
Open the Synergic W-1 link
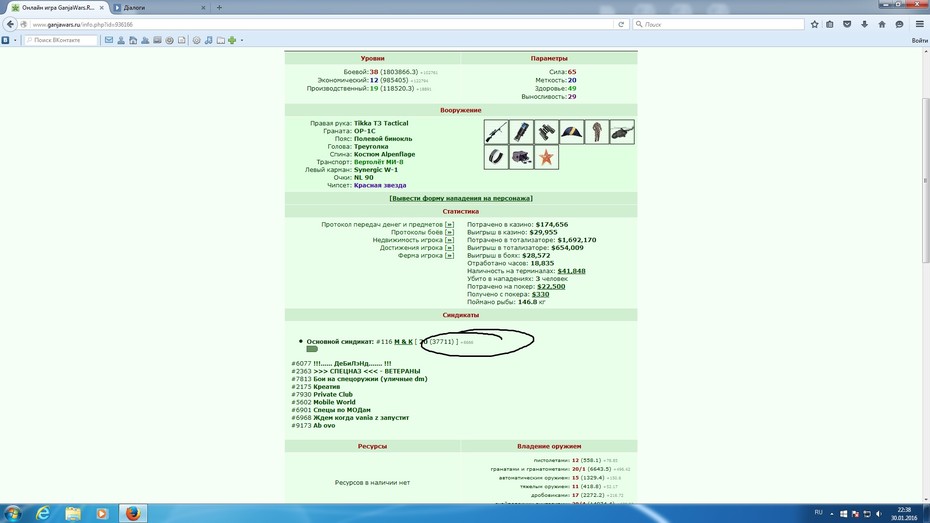click(x=375, y=170)
